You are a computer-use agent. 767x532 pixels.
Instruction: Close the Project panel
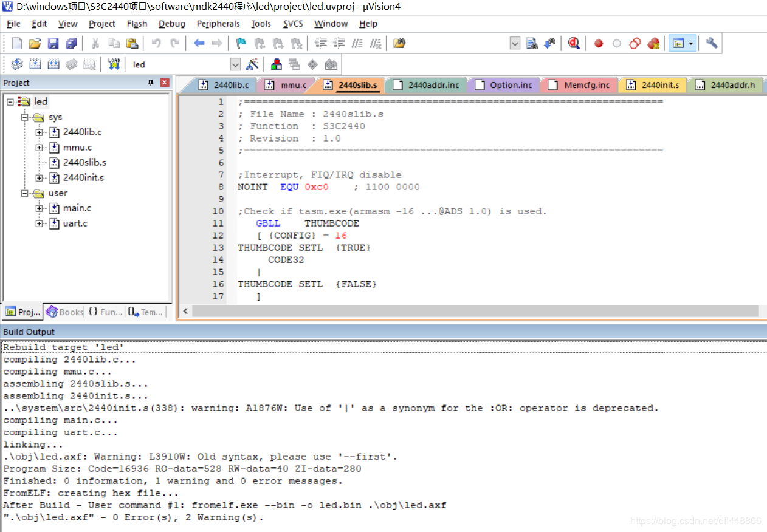165,83
